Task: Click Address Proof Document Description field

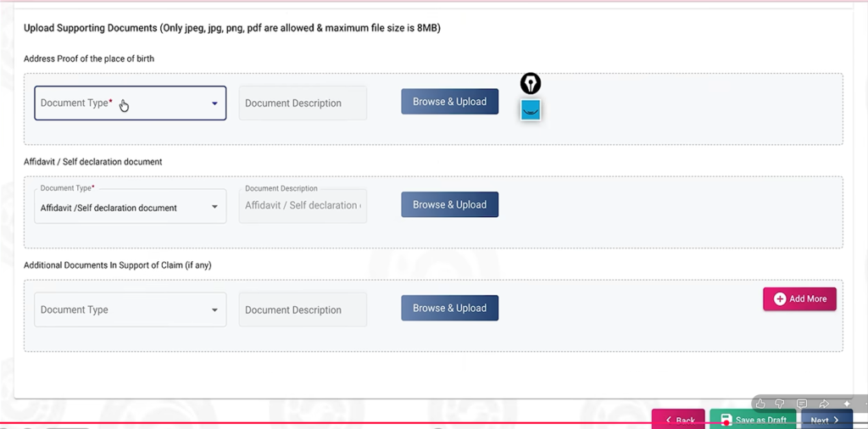Action: [303, 103]
